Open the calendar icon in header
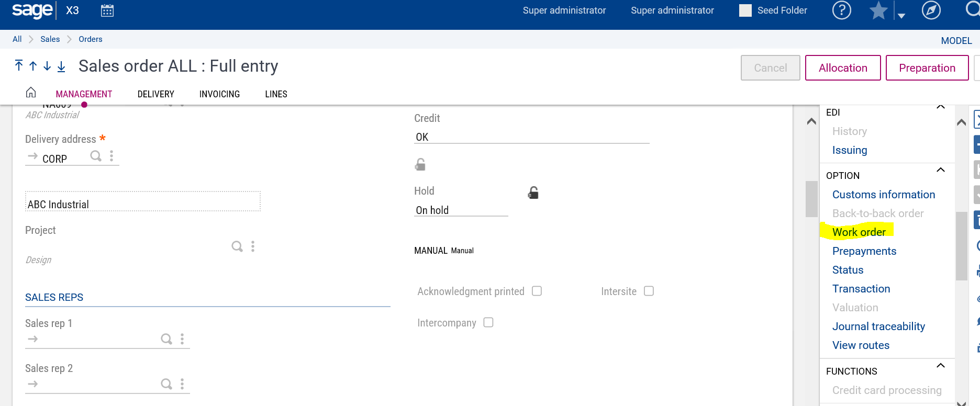 (107, 10)
